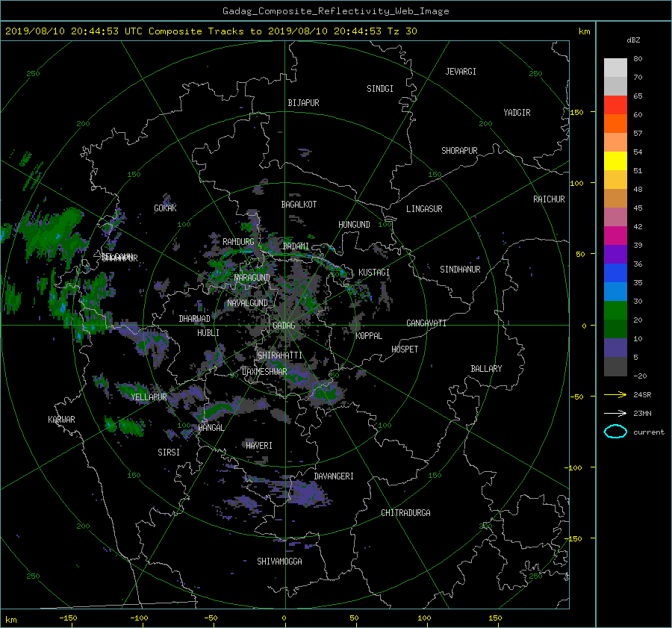This screenshot has width=672, height=628.
Task: Click the SINDGI city label
Action: [380, 89]
